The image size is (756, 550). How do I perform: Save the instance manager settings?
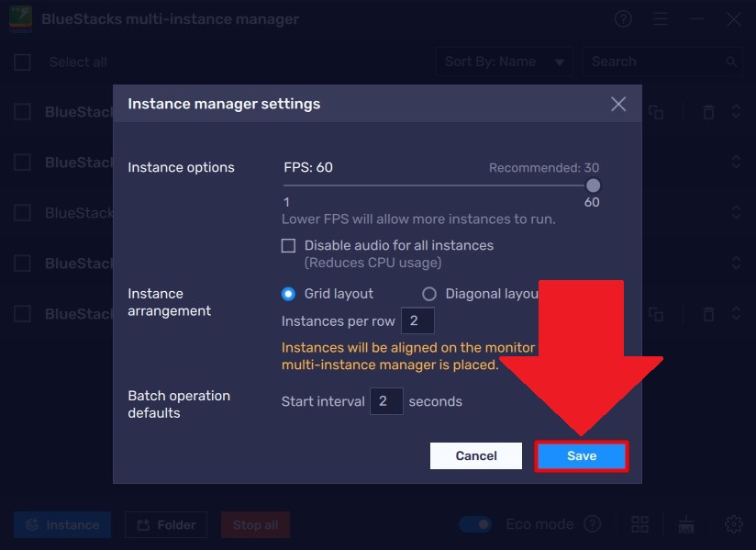click(x=581, y=455)
